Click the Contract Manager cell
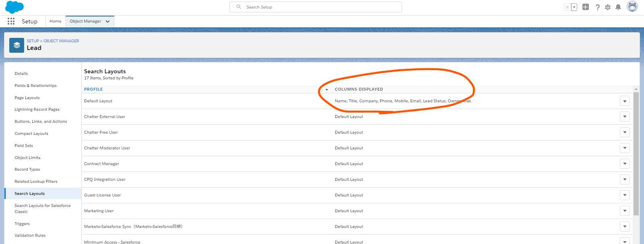The width and height of the screenshot is (644, 244). (x=101, y=164)
